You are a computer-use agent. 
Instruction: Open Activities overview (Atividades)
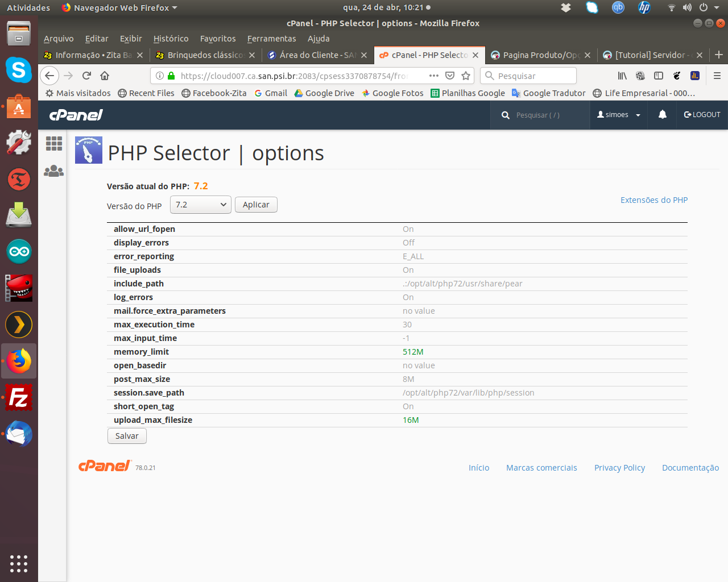pyautogui.click(x=28, y=7)
